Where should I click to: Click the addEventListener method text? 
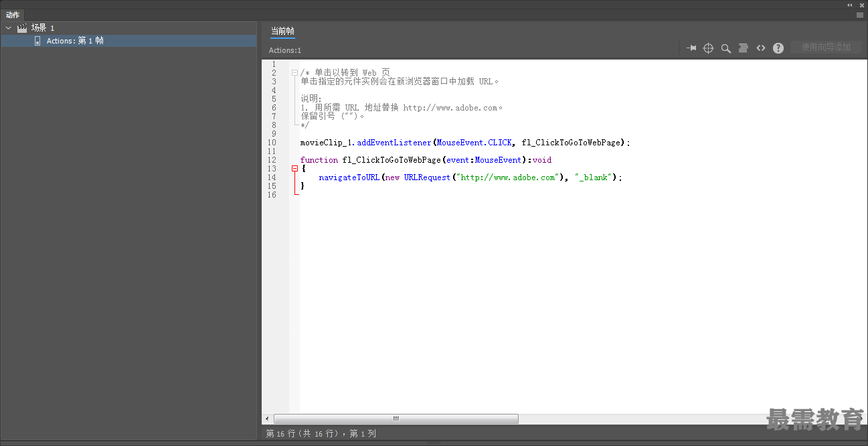tap(394, 143)
